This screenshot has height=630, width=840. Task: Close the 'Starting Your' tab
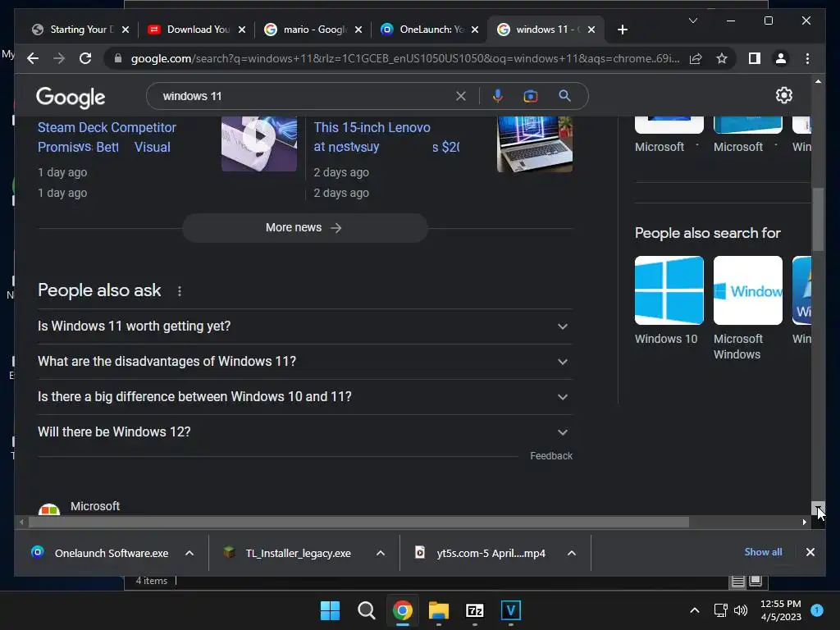(x=126, y=30)
